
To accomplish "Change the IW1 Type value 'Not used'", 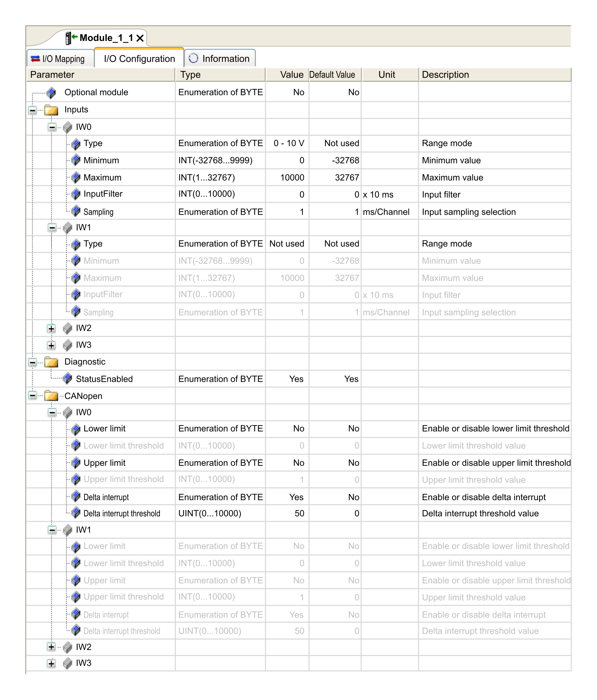I will click(287, 243).
